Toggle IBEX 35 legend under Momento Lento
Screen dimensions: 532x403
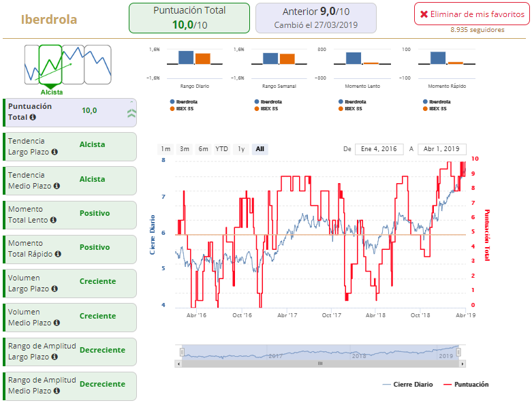[350, 109]
